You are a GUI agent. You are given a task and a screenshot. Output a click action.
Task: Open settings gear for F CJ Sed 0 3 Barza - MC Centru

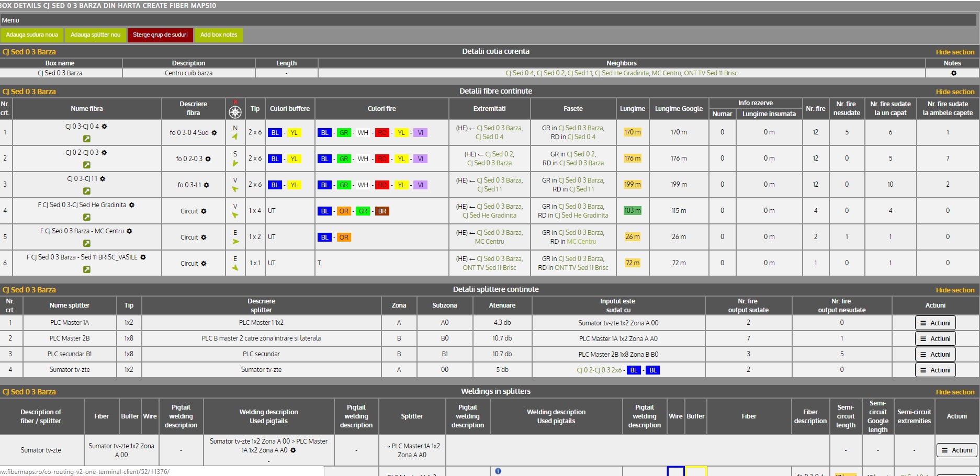coord(129,231)
